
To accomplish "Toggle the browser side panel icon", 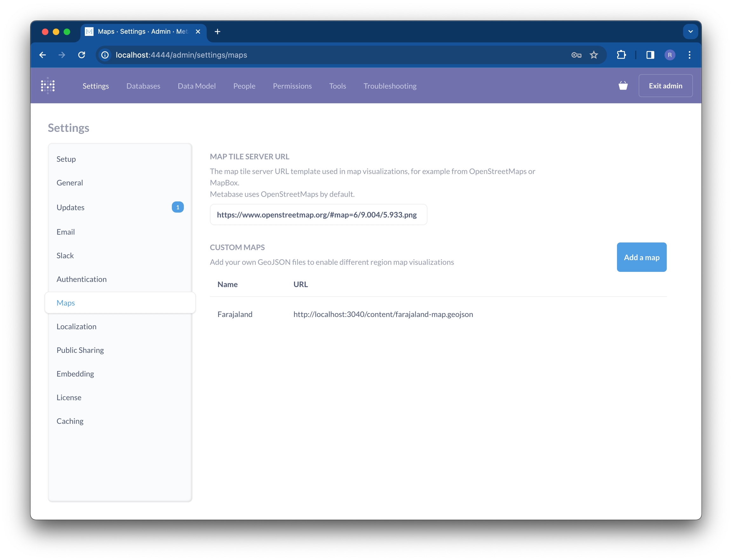I will click(x=650, y=55).
